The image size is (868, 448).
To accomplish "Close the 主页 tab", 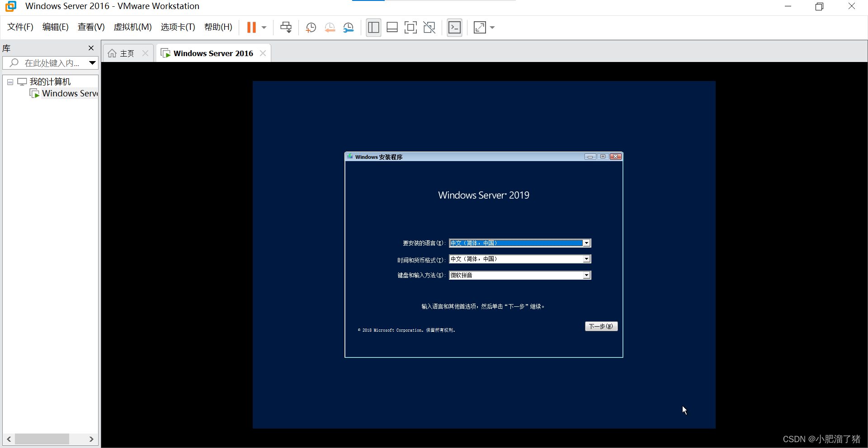I will (x=145, y=53).
